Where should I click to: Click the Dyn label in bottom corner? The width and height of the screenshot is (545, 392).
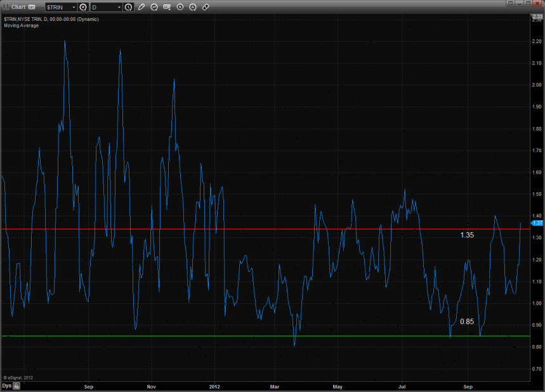coord(6,385)
